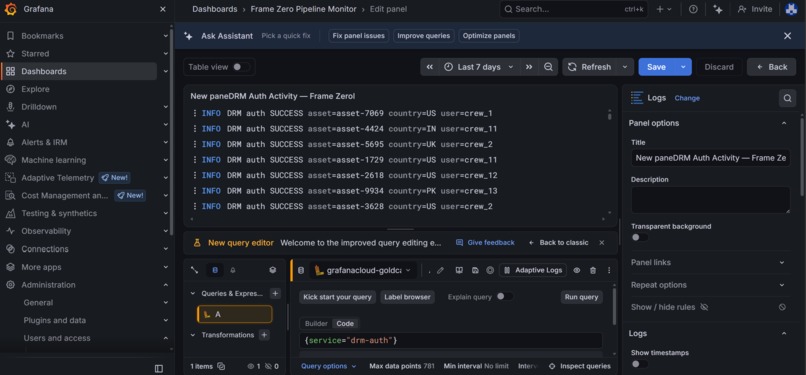Open the Label browser

pos(408,297)
